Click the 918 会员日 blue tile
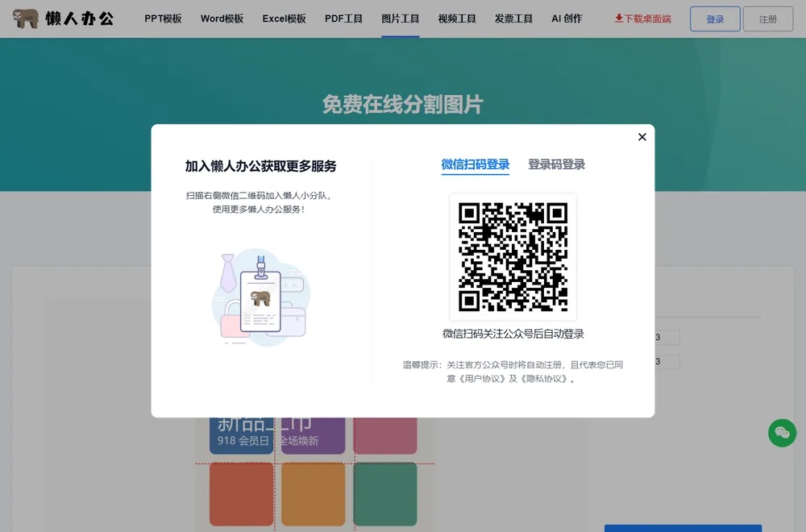The width and height of the screenshot is (806, 532). tap(241, 435)
